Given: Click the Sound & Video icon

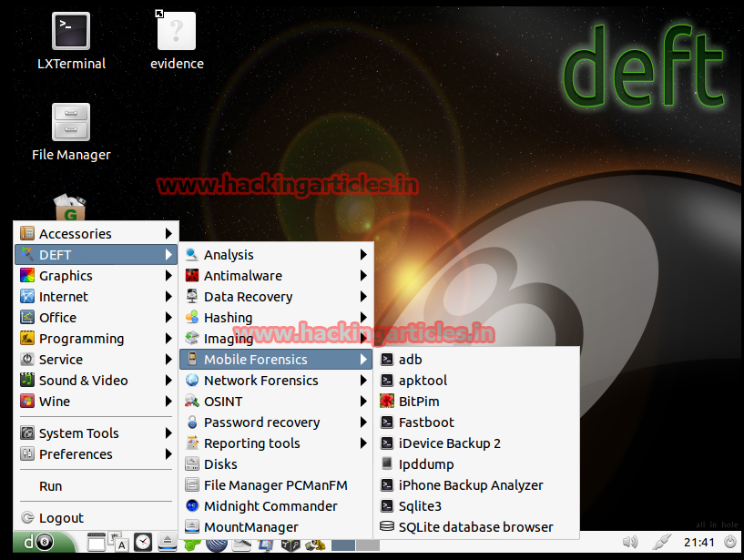Looking at the screenshot, I should [27, 380].
